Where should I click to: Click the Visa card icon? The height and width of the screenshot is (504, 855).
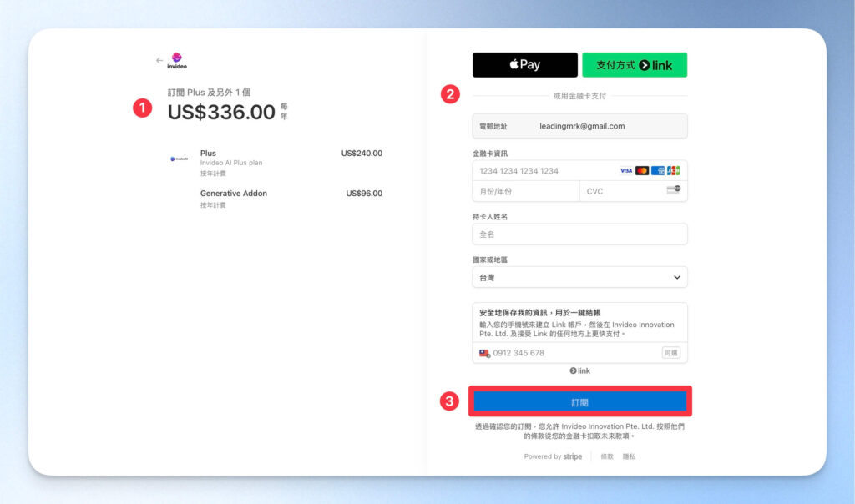pyautogui.click(x=626, y=170)
